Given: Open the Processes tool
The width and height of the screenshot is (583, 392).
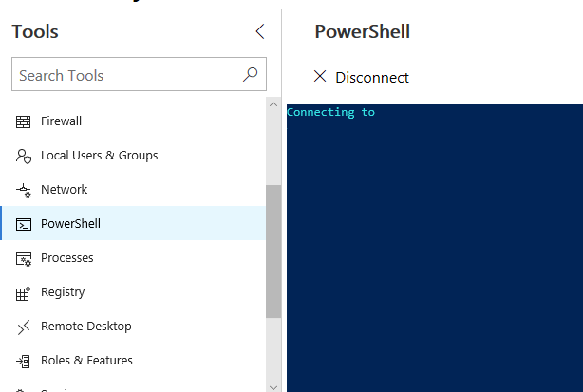Looking at the screenshot, I should [133, 258].
